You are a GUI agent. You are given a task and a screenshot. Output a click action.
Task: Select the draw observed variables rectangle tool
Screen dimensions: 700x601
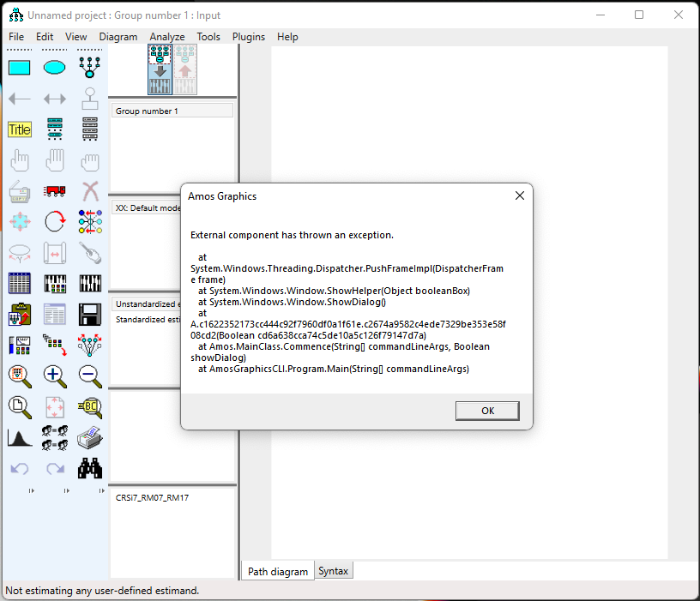tap(19, 68)
